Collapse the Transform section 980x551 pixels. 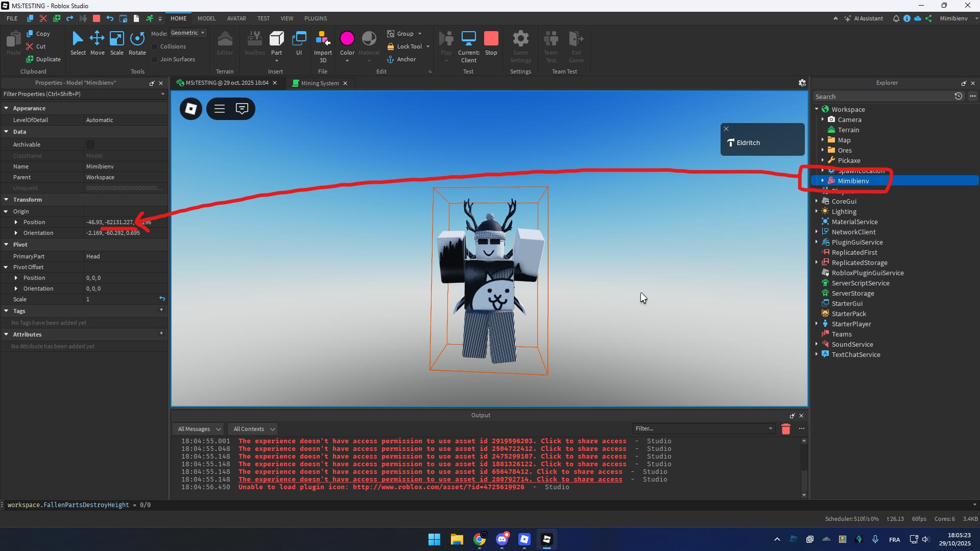click(x=6, y=200)
